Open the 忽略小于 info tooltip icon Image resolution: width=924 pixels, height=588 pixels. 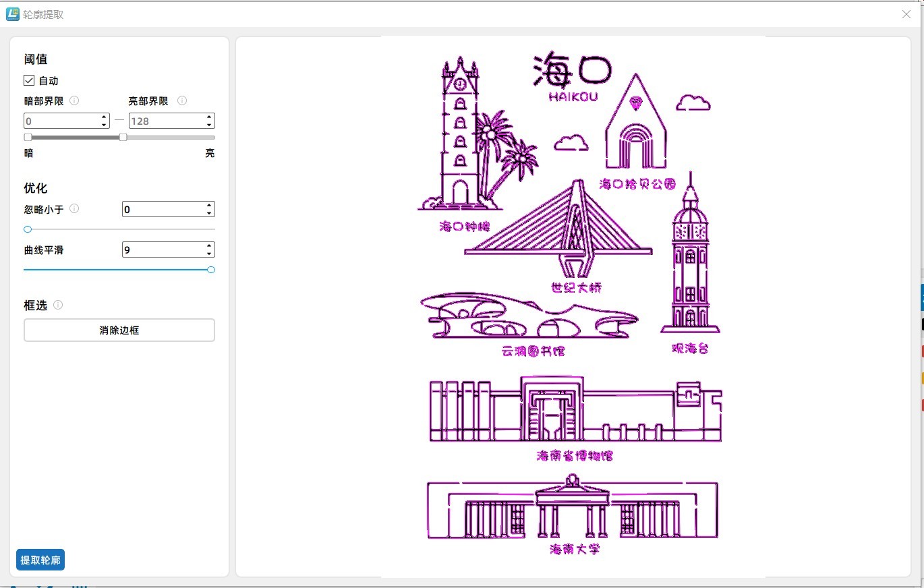[x=74, y=209]
